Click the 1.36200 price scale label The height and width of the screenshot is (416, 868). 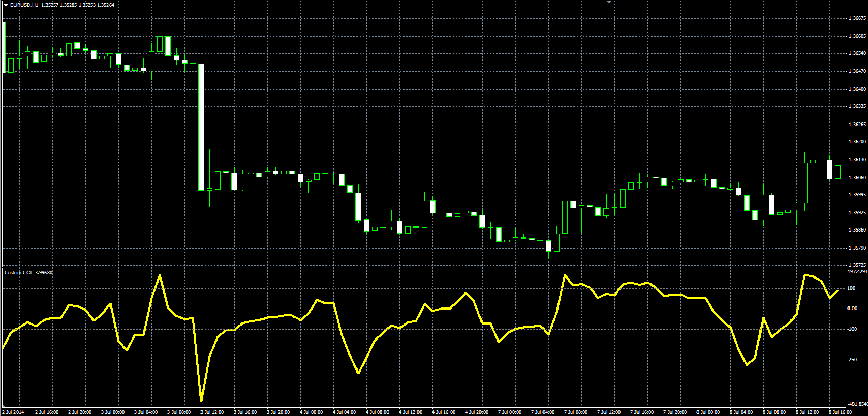(857, 142)
